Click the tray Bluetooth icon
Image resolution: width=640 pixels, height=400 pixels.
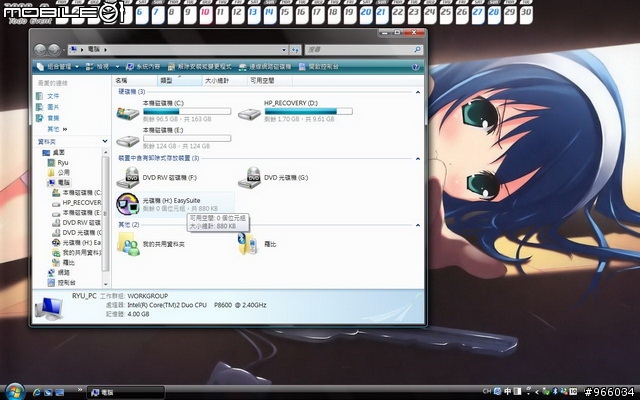pyautogui.click(x=555, y=392)
